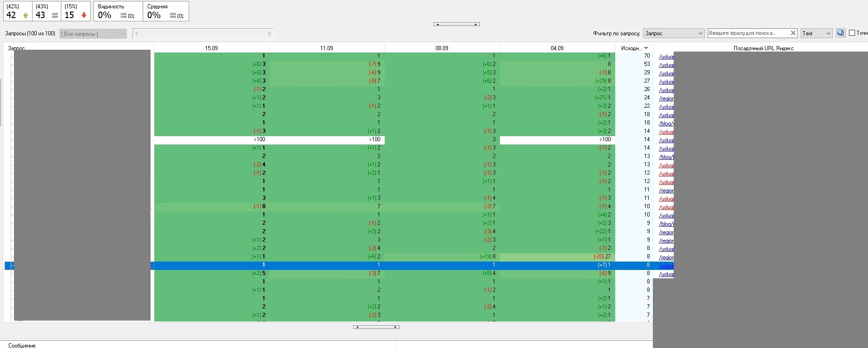The width and height of the screenshot is (868, 348).
Task: Click the 08.09 column header
Action: point(442,48)
